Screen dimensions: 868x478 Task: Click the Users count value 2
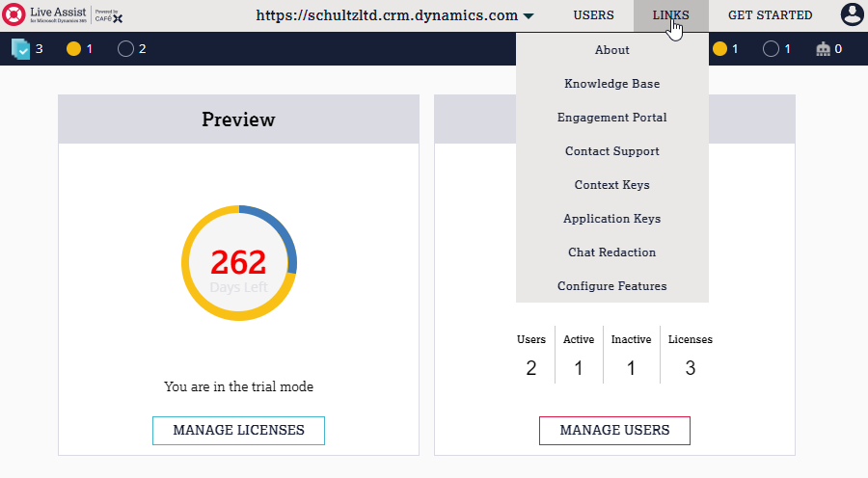pos(530,368)
